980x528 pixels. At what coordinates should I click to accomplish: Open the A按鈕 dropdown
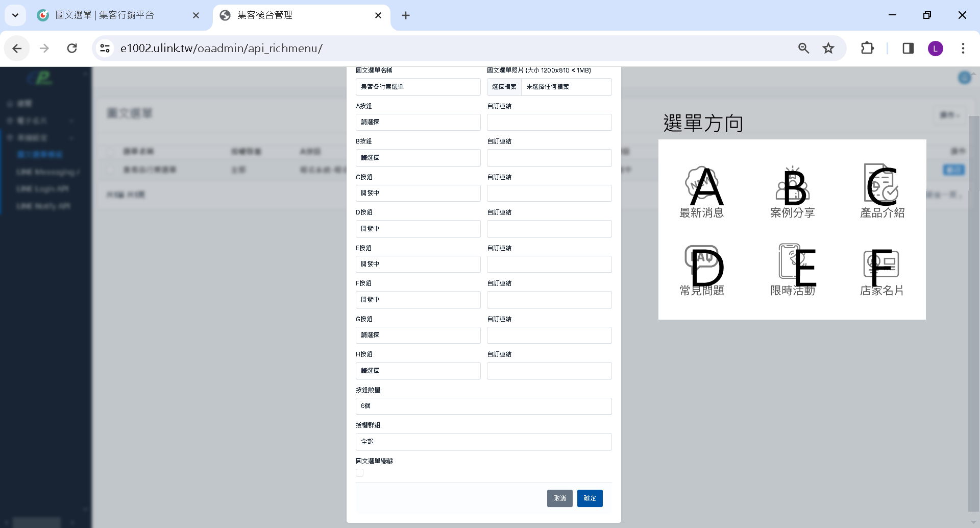tap(418, 122)
